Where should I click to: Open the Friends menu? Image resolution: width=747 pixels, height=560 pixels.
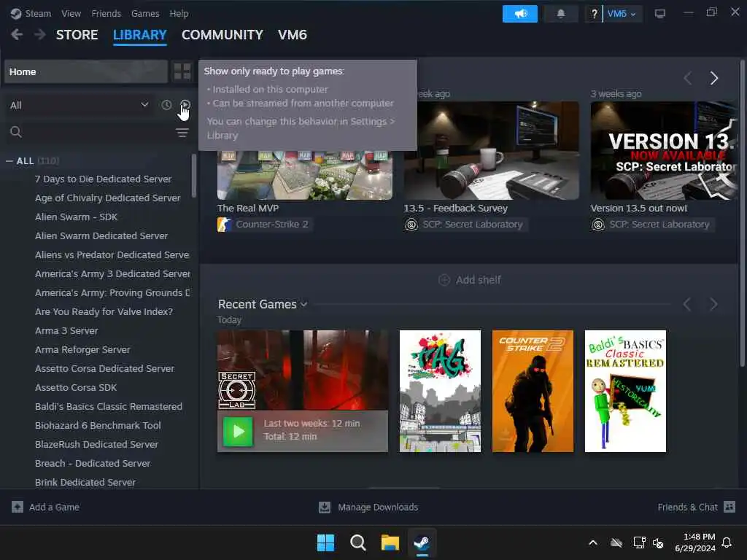(107, 13)
